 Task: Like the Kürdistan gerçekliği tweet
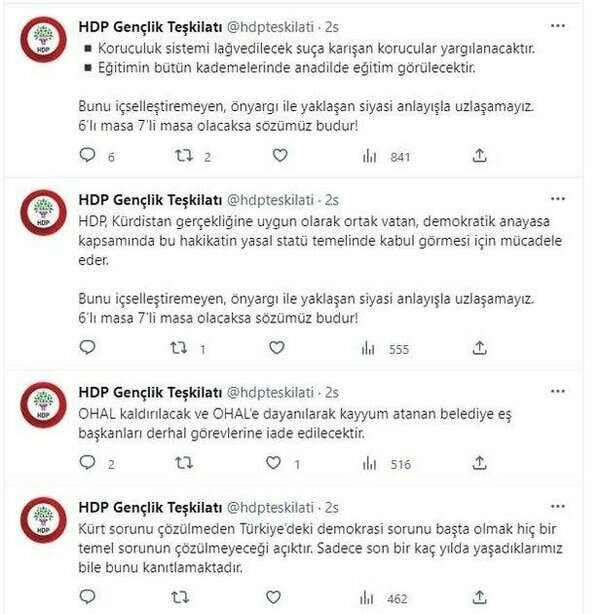[x=281, y=349]
